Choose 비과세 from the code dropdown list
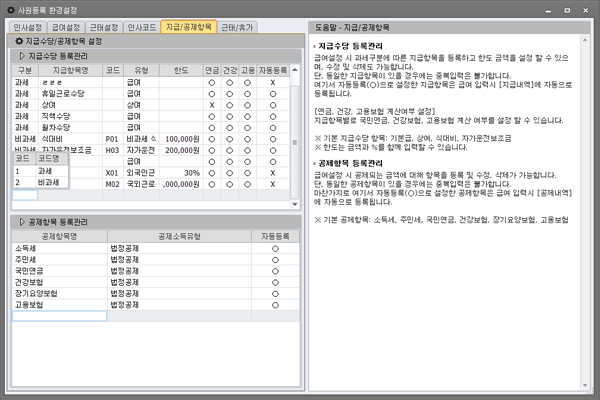This screenshot has width=600, height=400. [x=50, y=183]
